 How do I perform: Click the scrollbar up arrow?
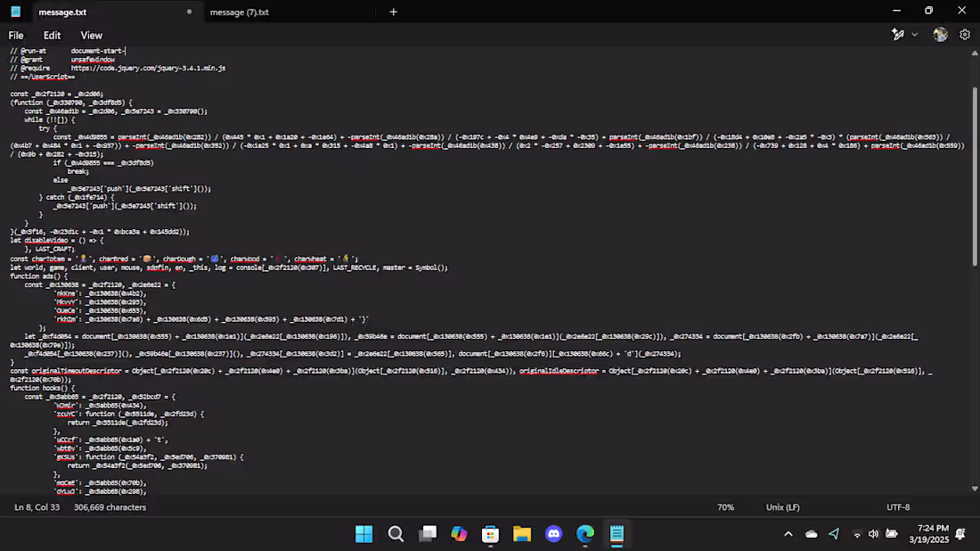974,53
